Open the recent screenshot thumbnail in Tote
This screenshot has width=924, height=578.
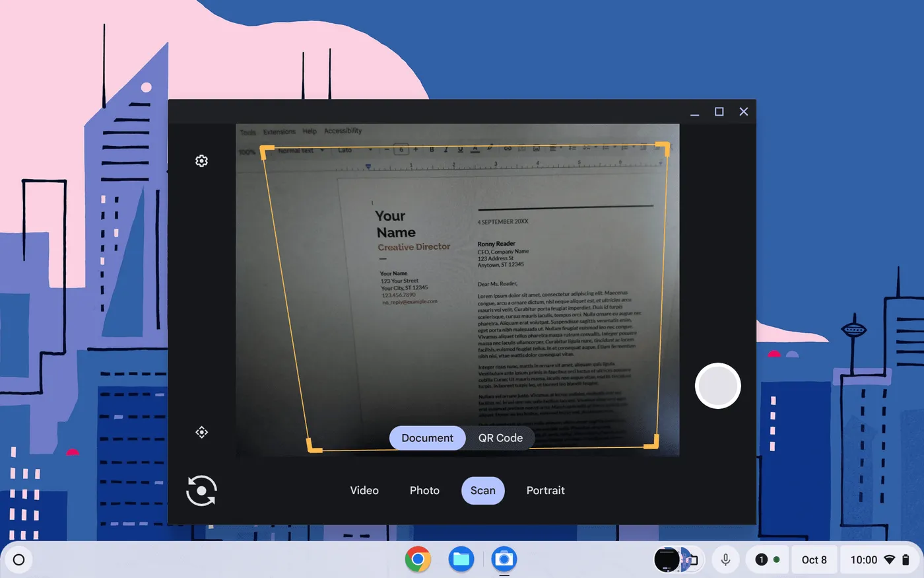[667, 560]
